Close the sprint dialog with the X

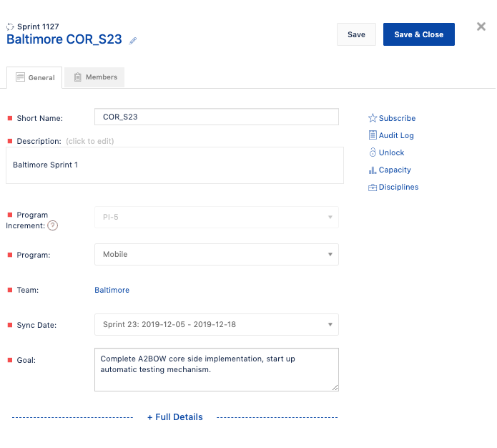pyautogui.click(x=481, y=26)
